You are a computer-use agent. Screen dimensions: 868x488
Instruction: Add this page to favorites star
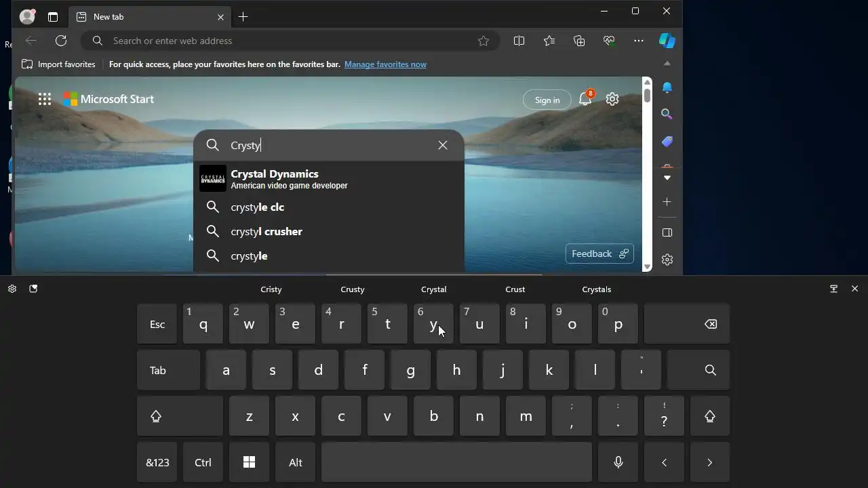click(484, 41)
